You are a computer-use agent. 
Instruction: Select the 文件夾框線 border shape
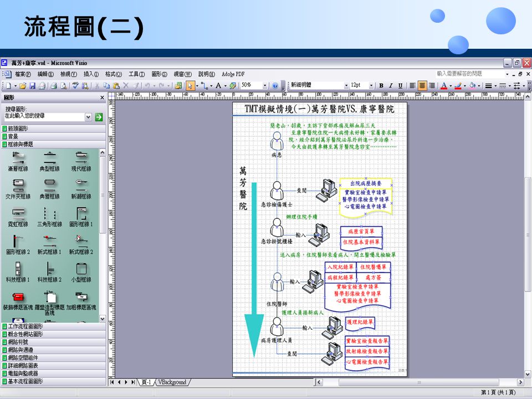[18, 190]
